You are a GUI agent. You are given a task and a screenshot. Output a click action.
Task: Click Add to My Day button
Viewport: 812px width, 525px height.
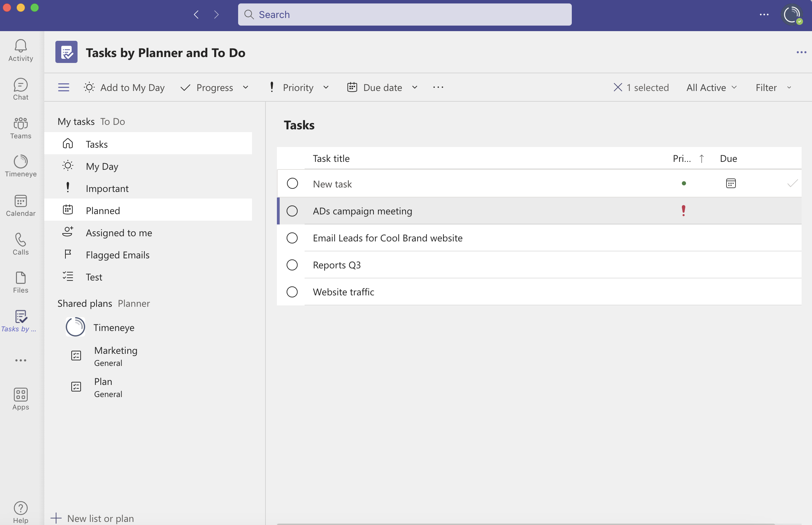coord(123,87)
